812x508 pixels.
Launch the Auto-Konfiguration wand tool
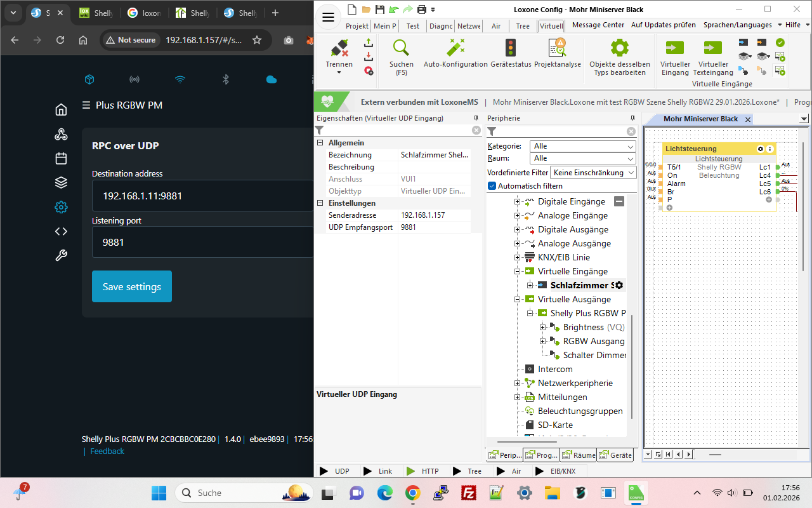click(x=455, y=48)
